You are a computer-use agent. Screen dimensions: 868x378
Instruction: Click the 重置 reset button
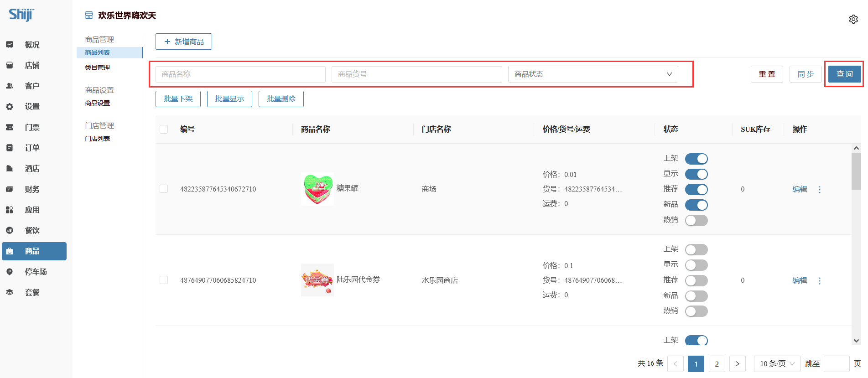(767, 74)
